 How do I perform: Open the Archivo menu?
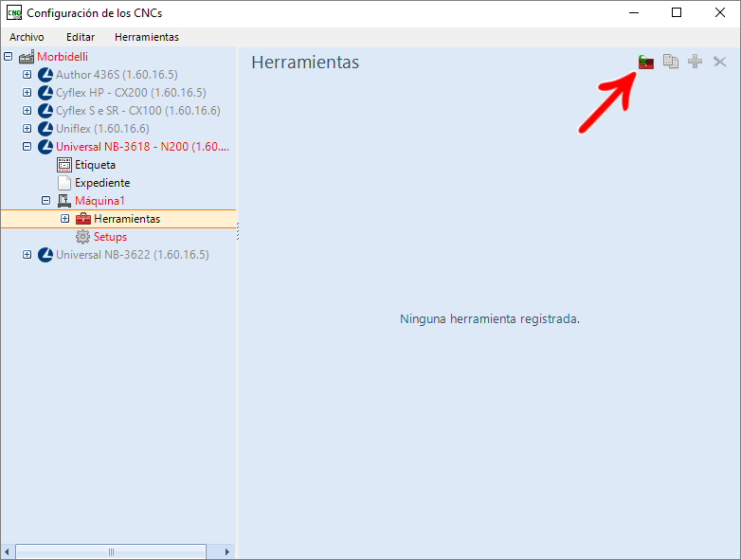point(27,37)
